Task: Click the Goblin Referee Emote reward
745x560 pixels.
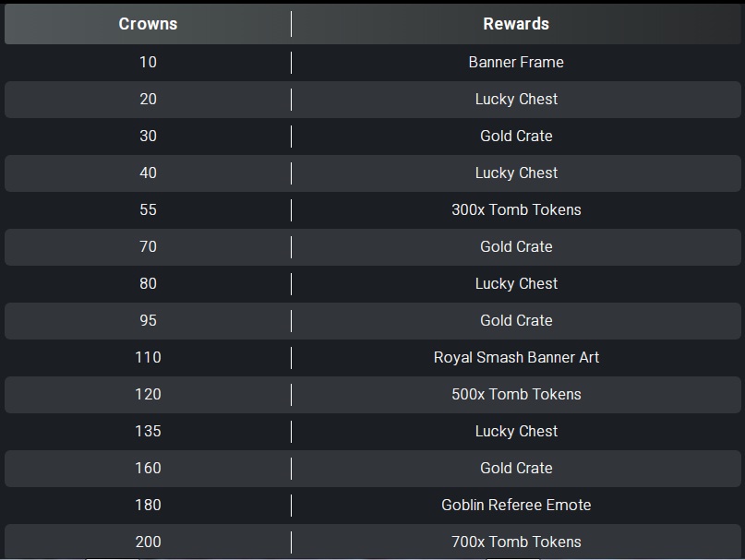Action: [516, 505]
